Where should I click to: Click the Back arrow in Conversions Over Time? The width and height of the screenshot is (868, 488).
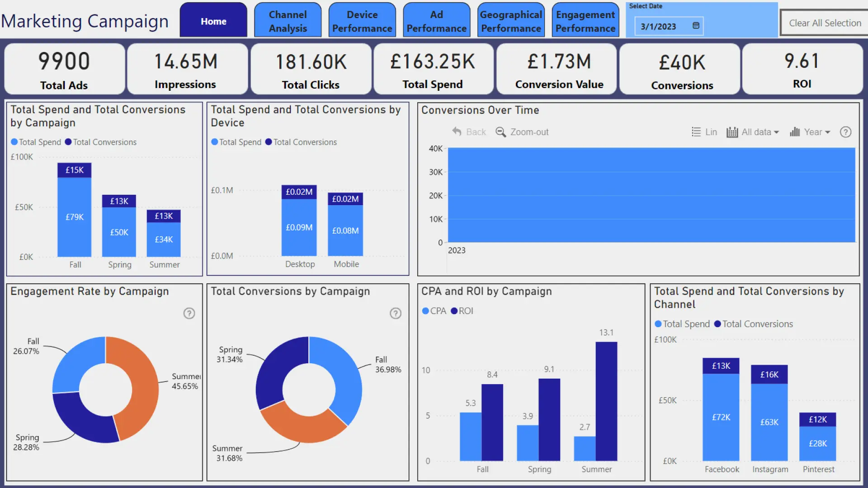(469, 132)
